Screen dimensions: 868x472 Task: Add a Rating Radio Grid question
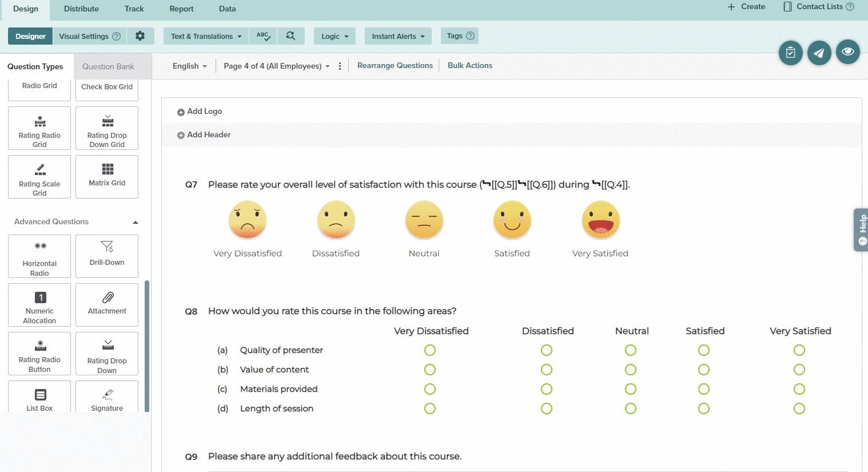coord(39,128)
